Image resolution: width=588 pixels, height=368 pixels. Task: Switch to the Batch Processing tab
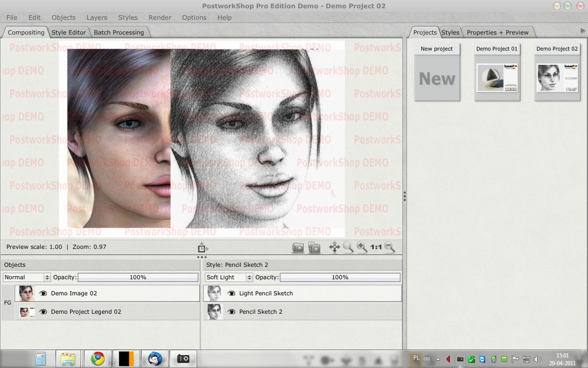click(x=119, y=32)
